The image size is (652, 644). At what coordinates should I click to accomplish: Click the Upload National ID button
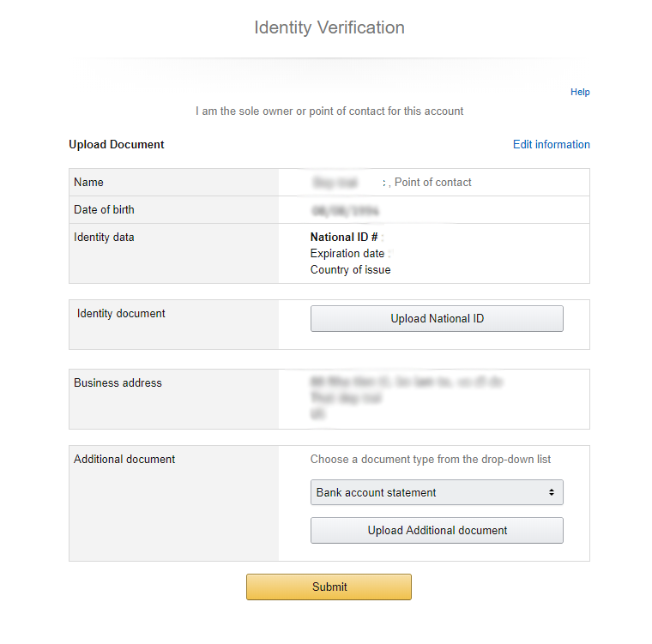437,318
